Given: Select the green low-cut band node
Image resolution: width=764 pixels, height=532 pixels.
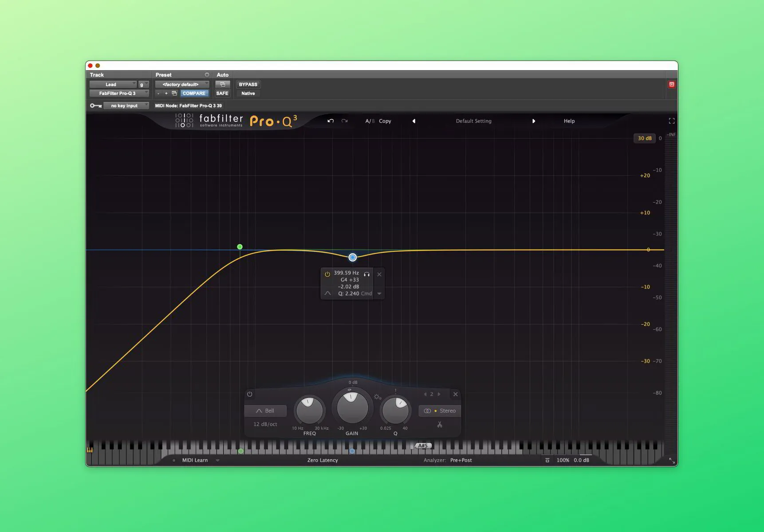Looking at the screenshot, I should 240,246.
